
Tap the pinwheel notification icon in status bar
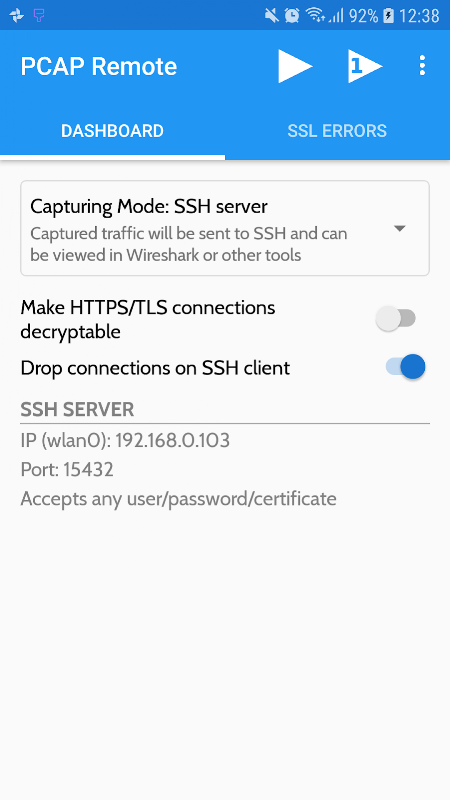[x=16, y=16]
